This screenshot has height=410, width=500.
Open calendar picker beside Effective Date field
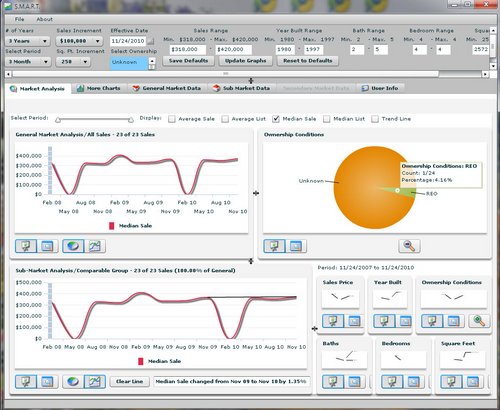click(x=151, y=41)
